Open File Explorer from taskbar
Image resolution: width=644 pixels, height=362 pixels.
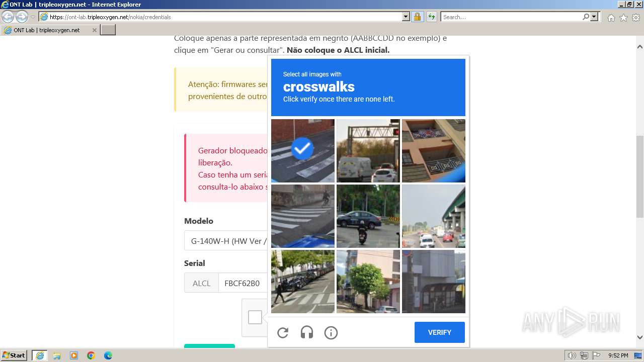tap(57, 355)
